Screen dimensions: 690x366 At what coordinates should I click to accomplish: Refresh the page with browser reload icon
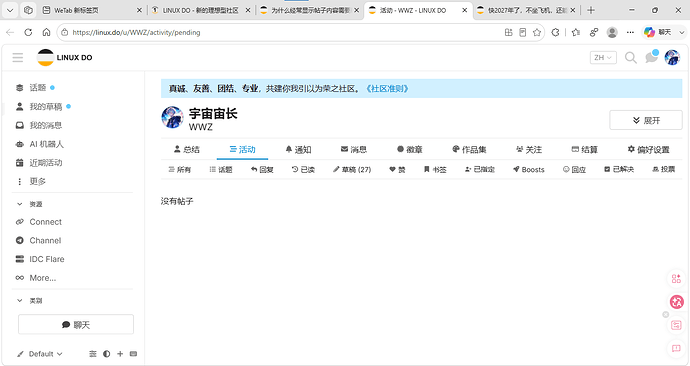tap(28, 32)
